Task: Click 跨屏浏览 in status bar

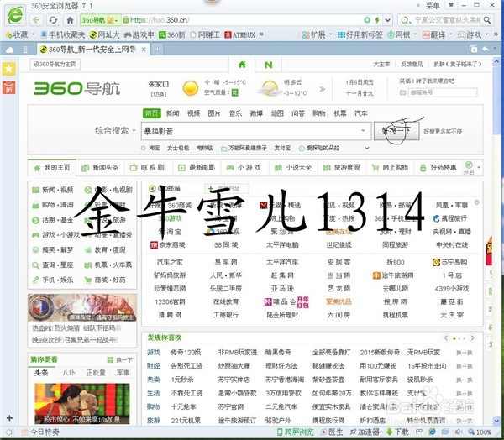Action: [x=296, y=432]
